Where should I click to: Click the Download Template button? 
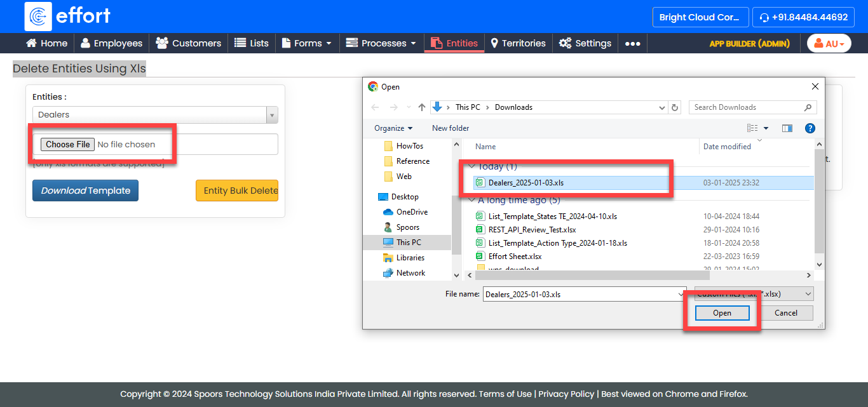85,190
